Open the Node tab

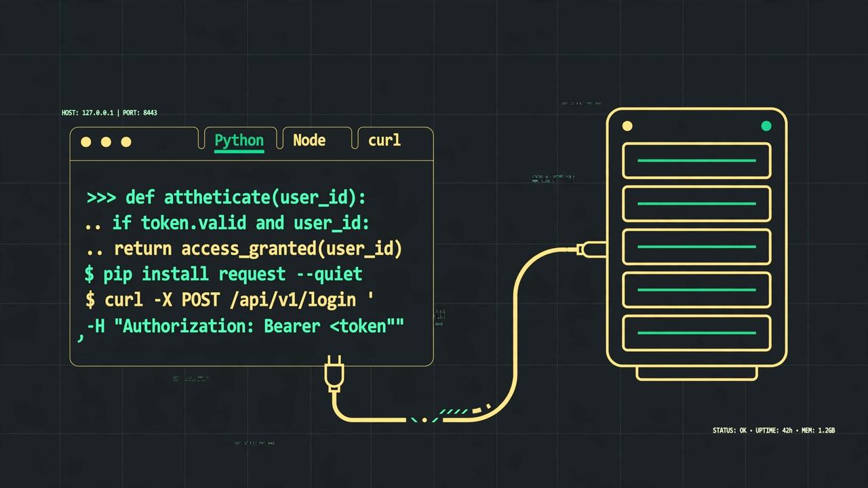coord(309,140)
